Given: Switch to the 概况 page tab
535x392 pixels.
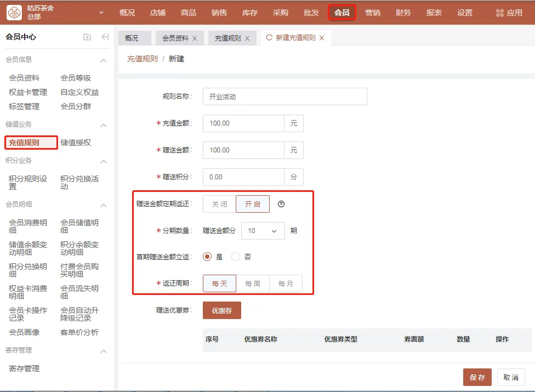Looking at the screenshot, I should 132,38.
